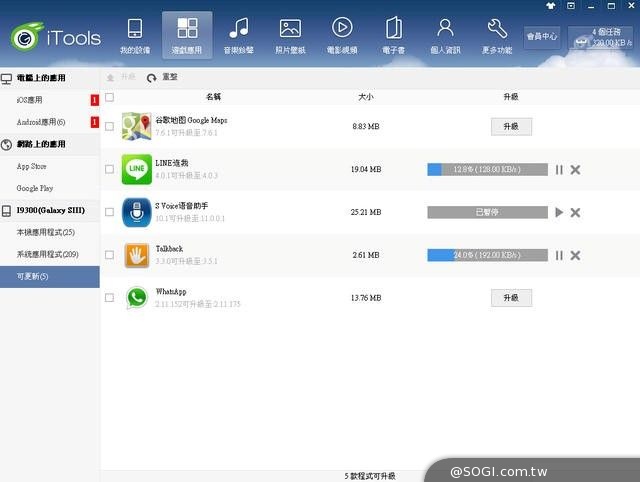Click the refresh icon in the toolbar
Viewport: 640px width, 482px height.
[151, 78]
